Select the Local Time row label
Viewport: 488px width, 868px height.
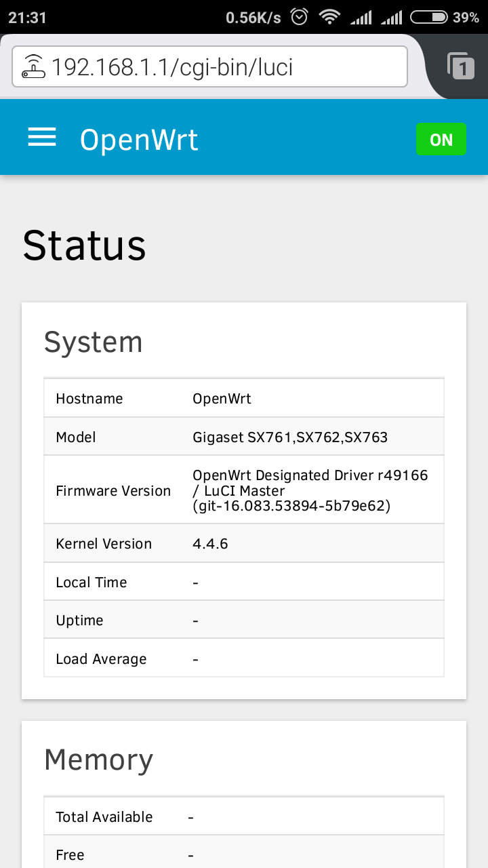(91, 583)
